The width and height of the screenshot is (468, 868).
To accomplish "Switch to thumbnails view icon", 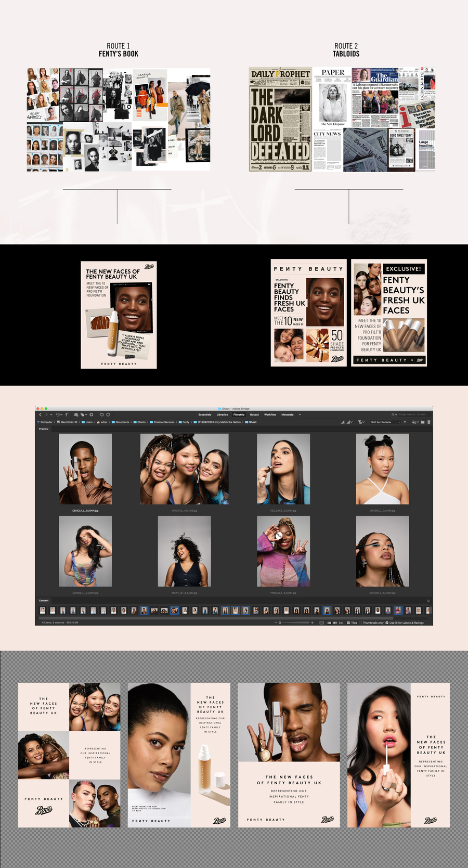I will pyautogui.click(x=329, y=623).
